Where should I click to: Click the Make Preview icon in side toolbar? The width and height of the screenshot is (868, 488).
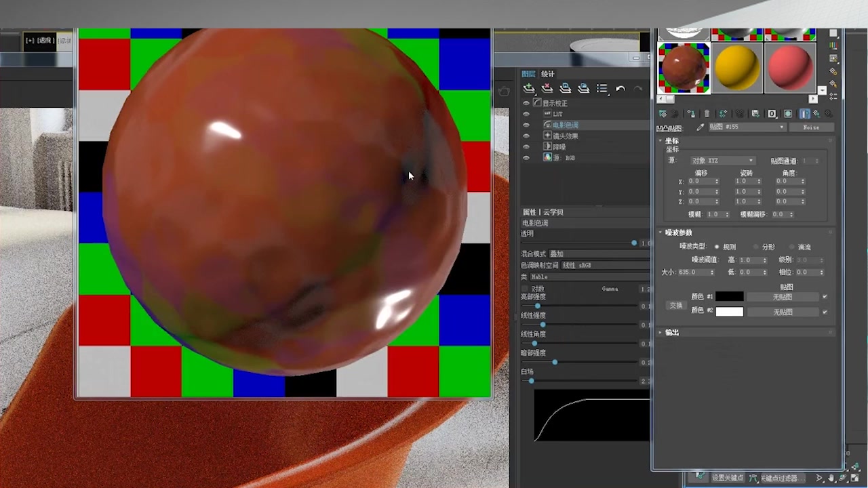(x=833, y=58)
